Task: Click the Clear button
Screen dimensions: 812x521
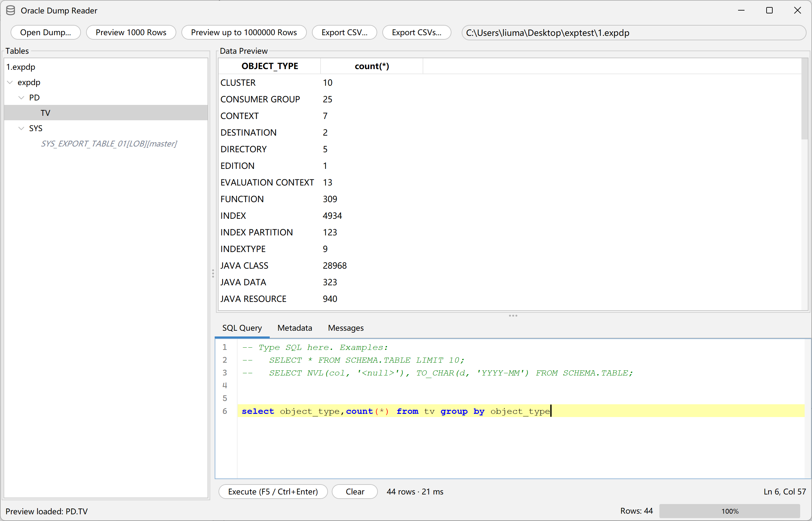Action: click(x=355, y=492)
